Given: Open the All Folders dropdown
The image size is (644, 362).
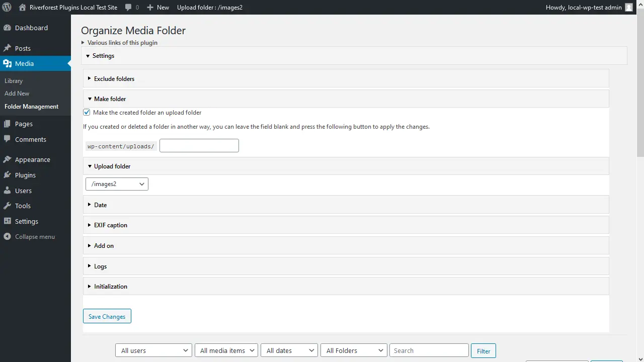Looking at the screenshot, I should [x=353, y=350].
